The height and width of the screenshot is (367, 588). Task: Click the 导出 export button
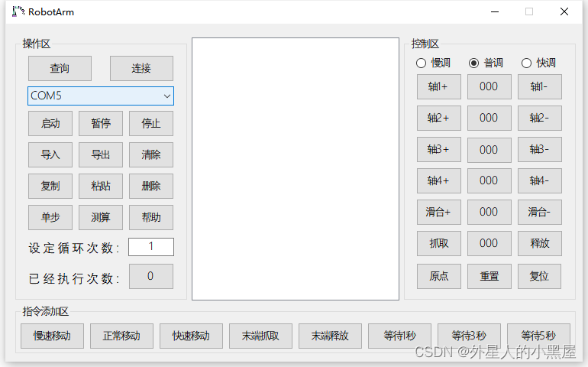click(x=101, y=154)
